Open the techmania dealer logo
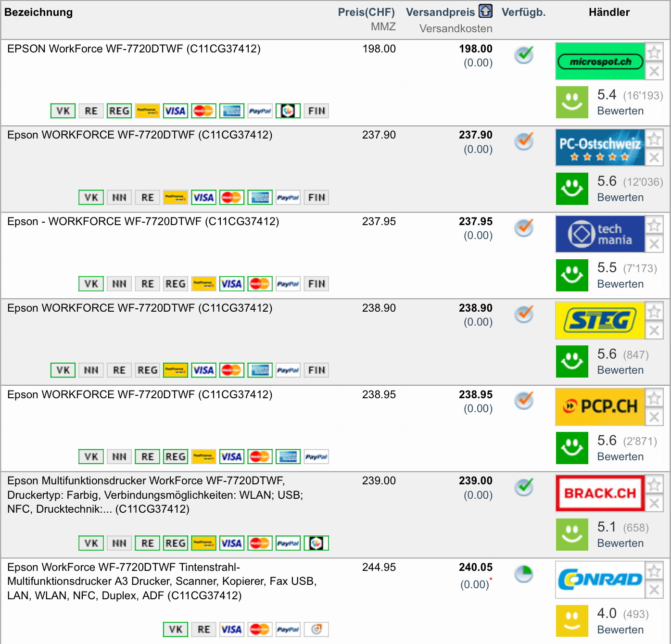The height and width of the screenshot is (644, 671). tap(600, 234)
